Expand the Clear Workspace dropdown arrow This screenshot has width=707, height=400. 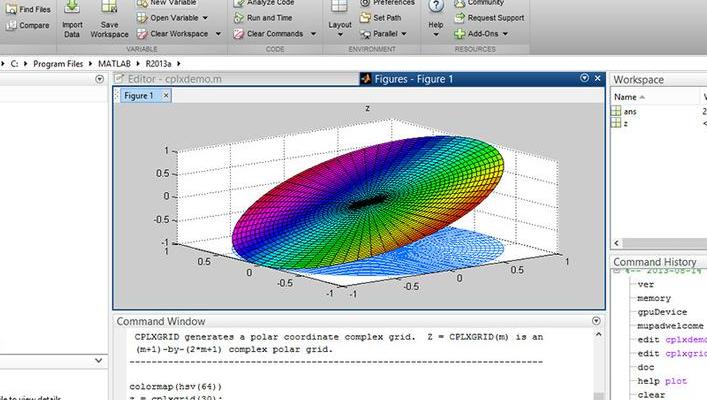click(x=218, y=34)
